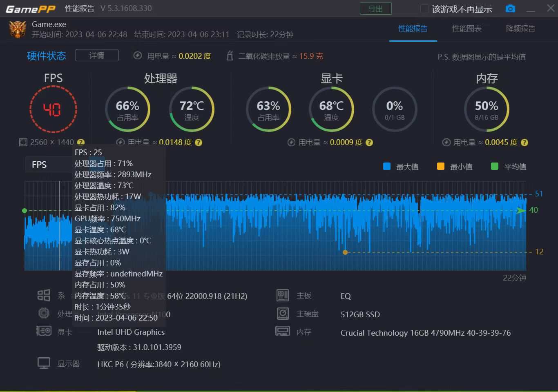Click the help icon after 0.0045 度
Viewport: 558px width, 392px height.
(x=525, y=143)
